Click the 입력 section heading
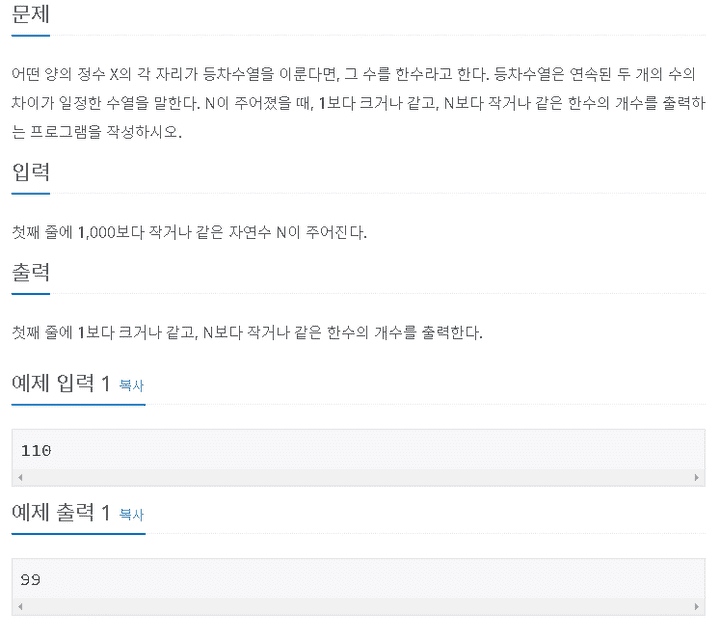Screen dimensions: 720x636 pyautogui.click(x=30, y=172)
